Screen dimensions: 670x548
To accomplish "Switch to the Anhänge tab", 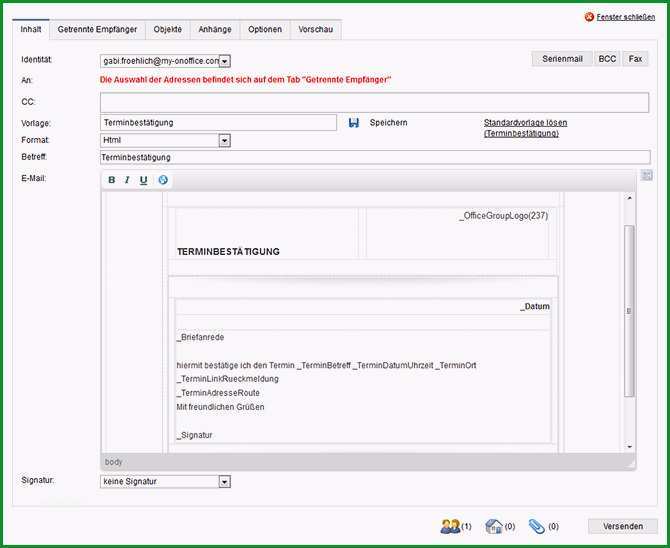I will [215, 29].
